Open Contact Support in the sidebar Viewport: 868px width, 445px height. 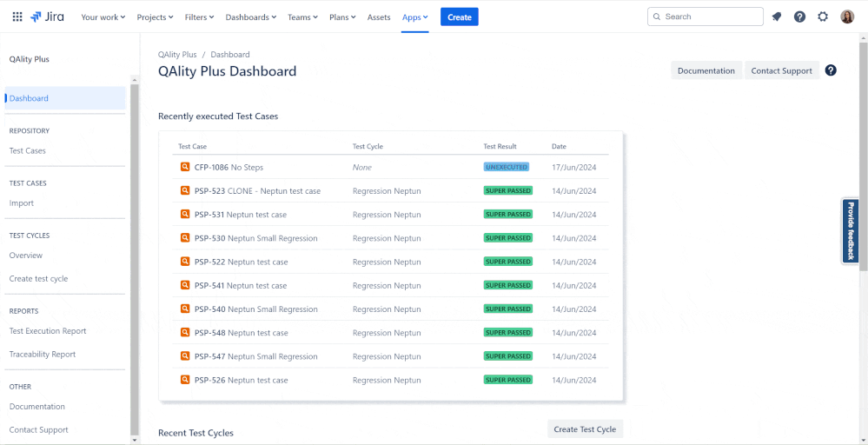point(39,429)
